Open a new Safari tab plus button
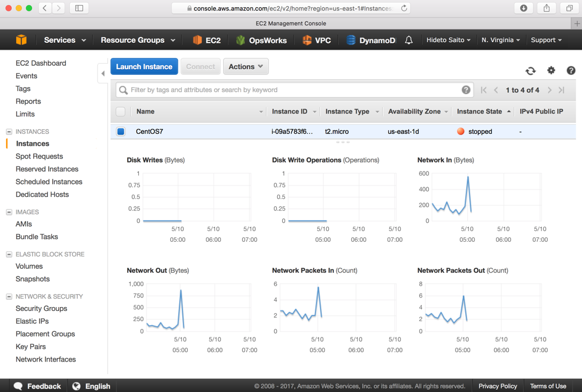The height and width of the screenshot is (392, 582). coord(576,24)
